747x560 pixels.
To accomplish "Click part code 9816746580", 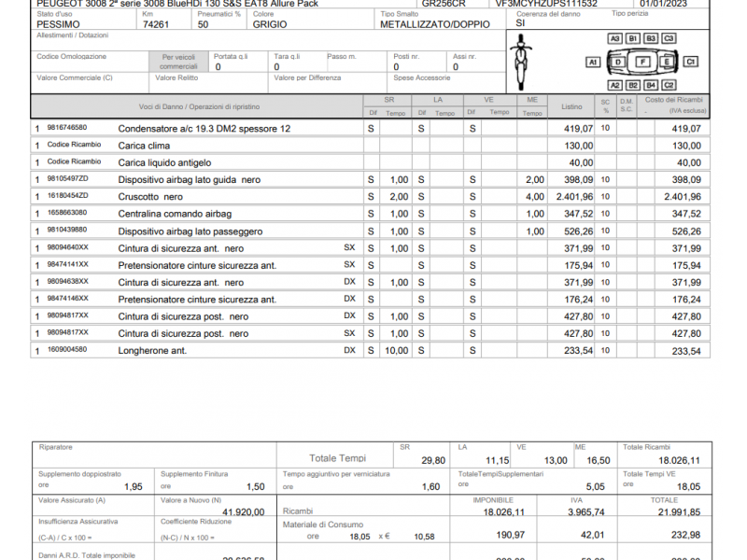I will click(x=67, y=128).
